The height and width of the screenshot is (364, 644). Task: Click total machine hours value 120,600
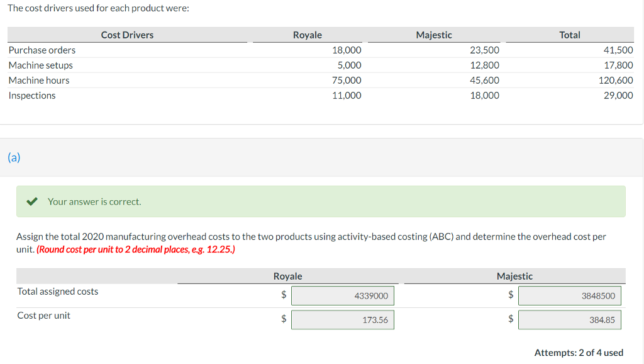point(616,80)
